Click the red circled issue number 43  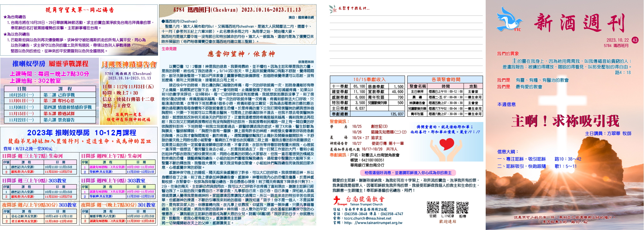(635, 40)
